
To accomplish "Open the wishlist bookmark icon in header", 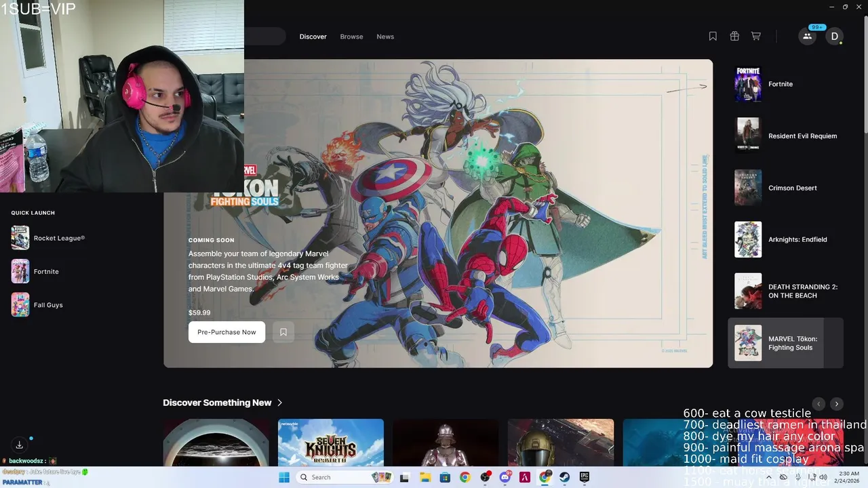I will pos(713,37).
